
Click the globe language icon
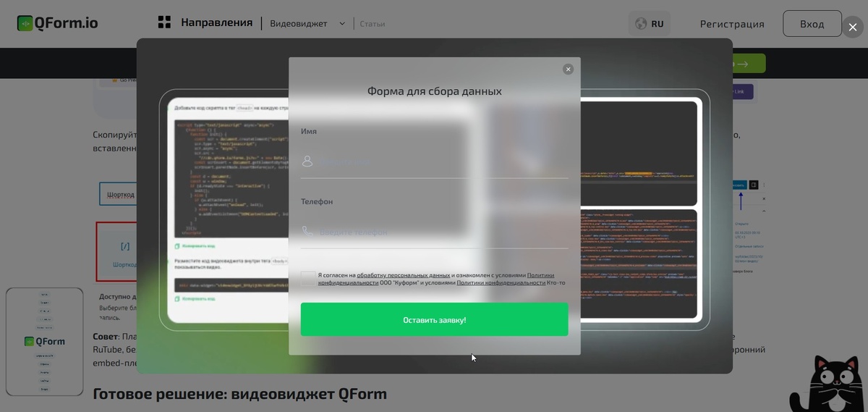pyautogui.click(x=640, y=24)
